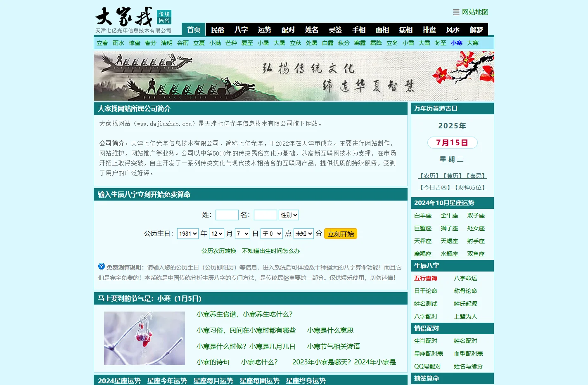This screenshot has height=385, width=588.
Task: Open the 性别 gender dropdown
Action: tap(289, 215)
